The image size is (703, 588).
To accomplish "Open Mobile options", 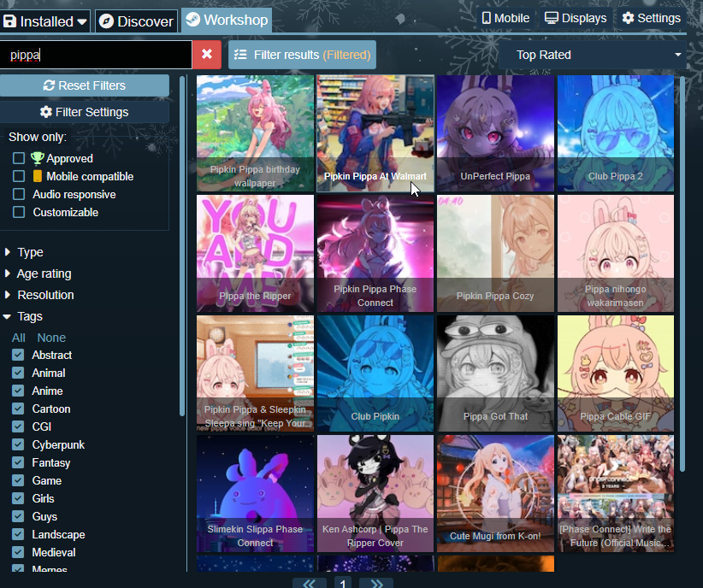I will pos(505,19).
